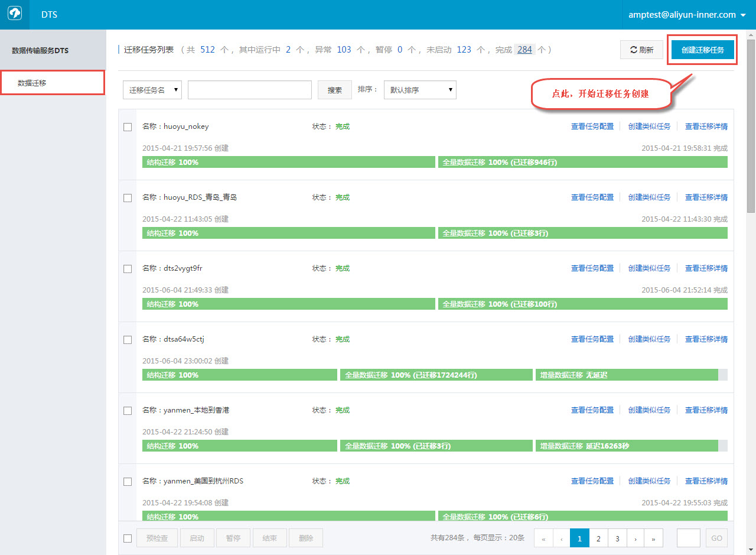The height and width of the screenshot is (555, 756).
Task: Open the DTS header tab
Action: pyautogui.click(x=50, y=15)
